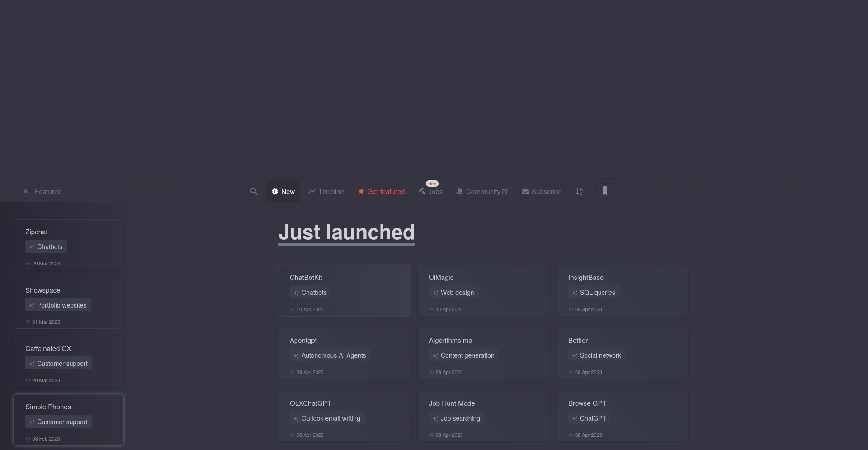Open Simple Phones featured title
This screenshot has height=450, width=868.
tap(48, 407)
